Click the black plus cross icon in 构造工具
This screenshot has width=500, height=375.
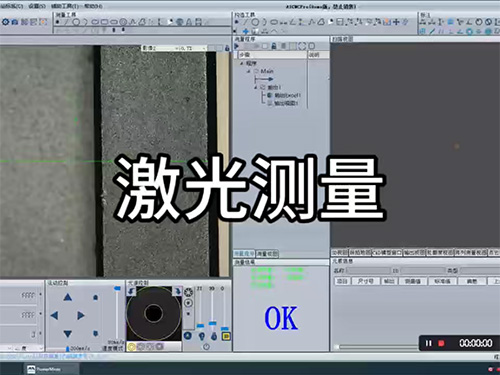[396, 22]
